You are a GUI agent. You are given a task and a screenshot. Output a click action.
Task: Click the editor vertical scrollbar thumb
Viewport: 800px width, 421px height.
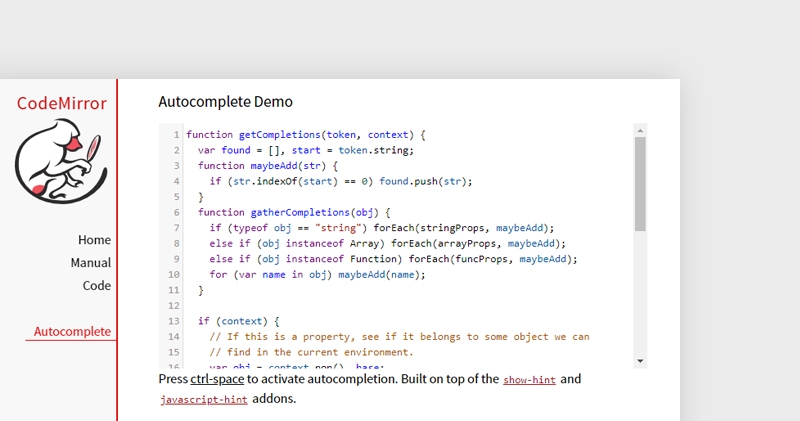click(x=640, y=184)
